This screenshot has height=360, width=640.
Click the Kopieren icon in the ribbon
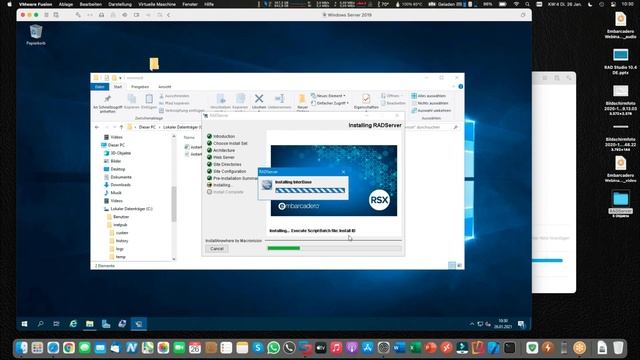click(131, 98)
